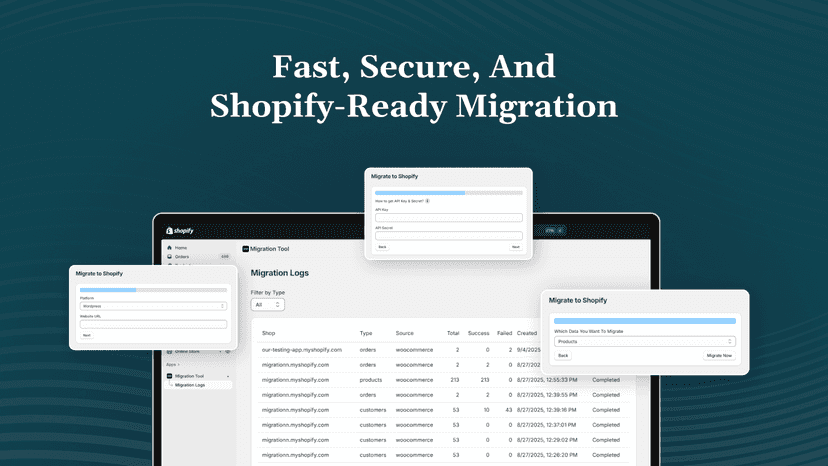Open Migration Tool in the sidebar
Viewport: 828px width, 466px height.
[189, 376]
